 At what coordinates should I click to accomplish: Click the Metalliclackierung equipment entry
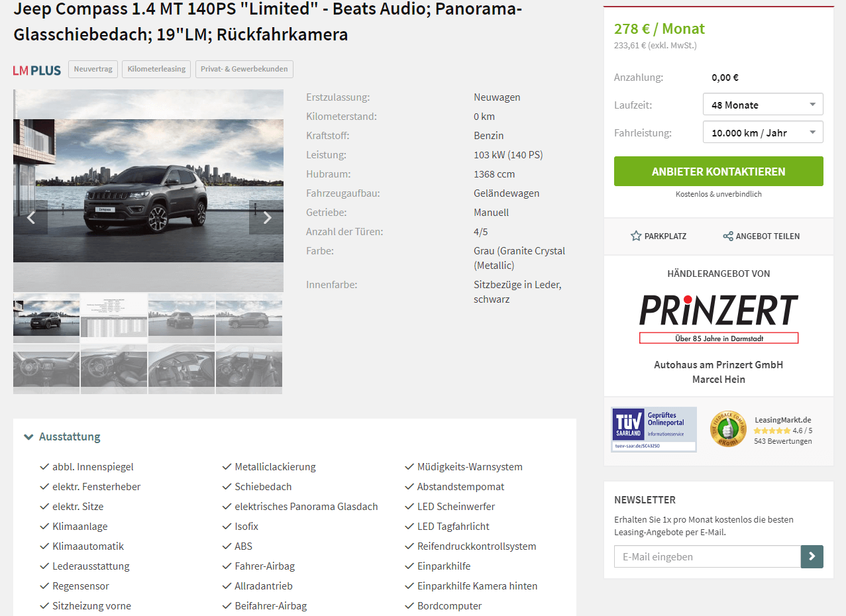(275, 467)
